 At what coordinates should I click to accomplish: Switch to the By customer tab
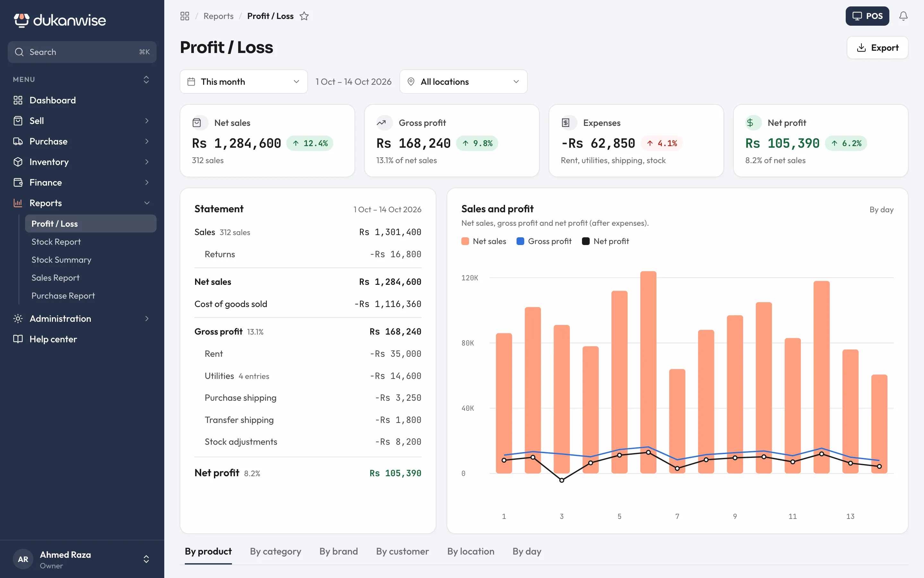pos(402,551)
